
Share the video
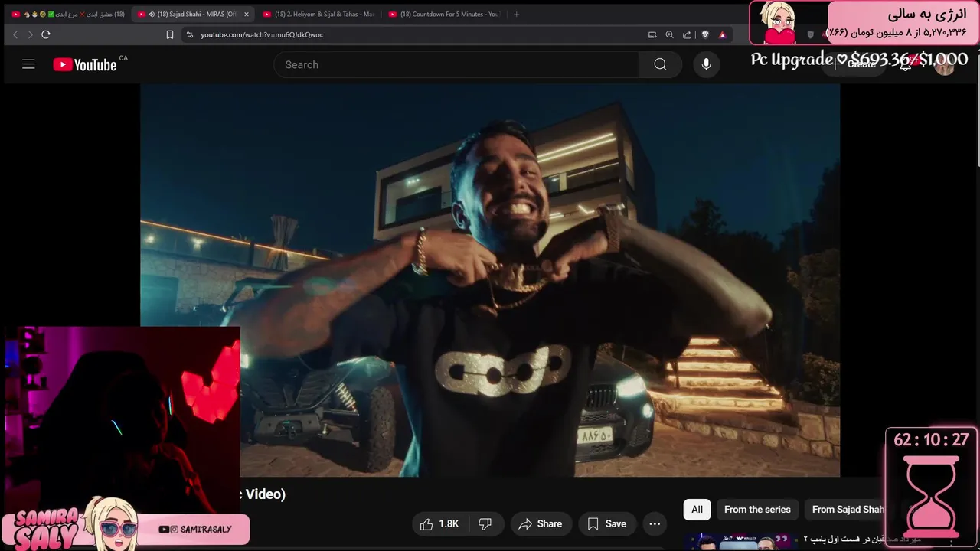541,524
